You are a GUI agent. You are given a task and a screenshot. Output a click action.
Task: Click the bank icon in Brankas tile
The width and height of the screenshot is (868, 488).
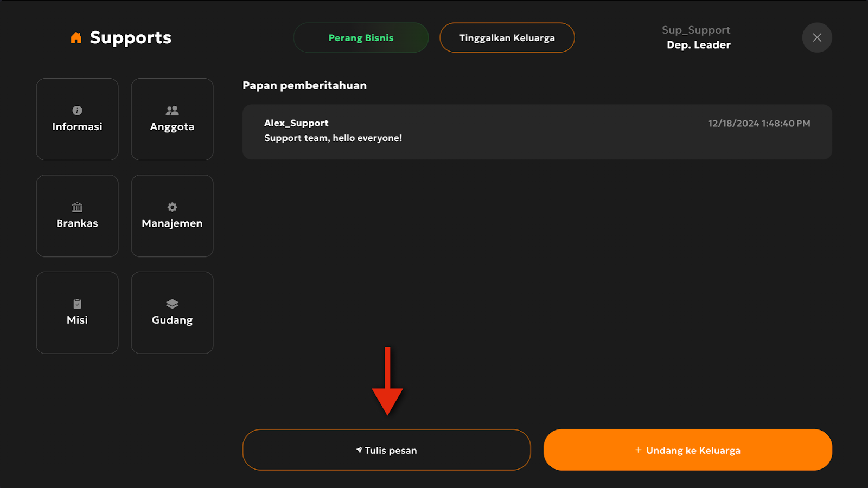click(78, 207)
